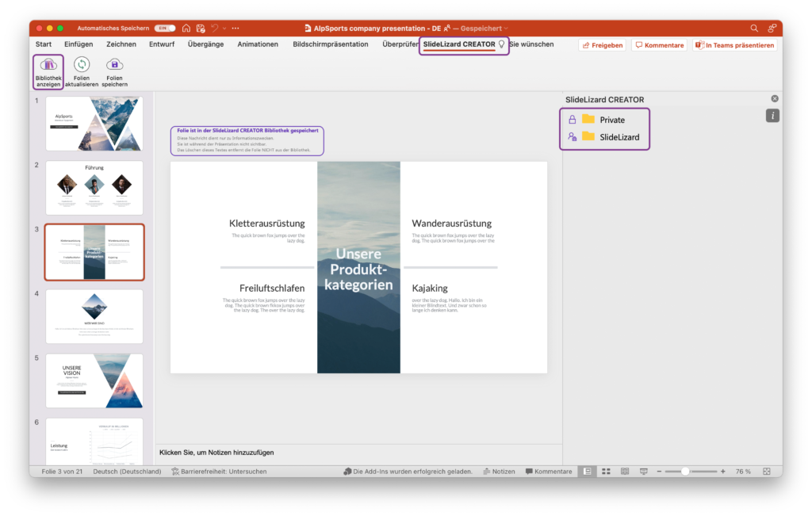
Task: Switch to reading view icon
Action: coord(625,472)
